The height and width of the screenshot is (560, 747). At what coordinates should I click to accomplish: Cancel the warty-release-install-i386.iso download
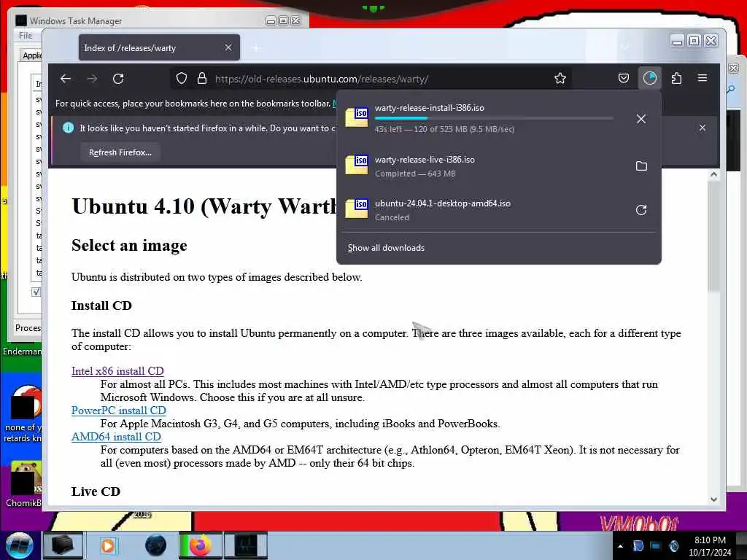(641, 119)
